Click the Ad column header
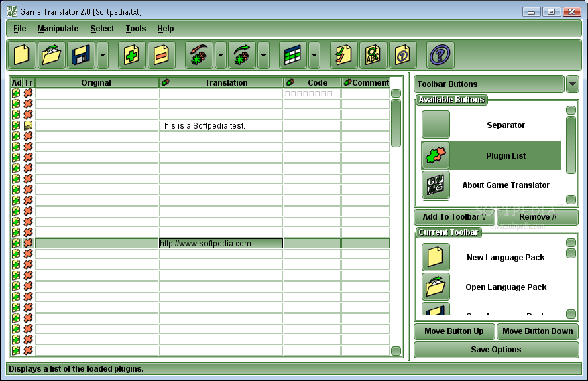 [x=17, y=83]
